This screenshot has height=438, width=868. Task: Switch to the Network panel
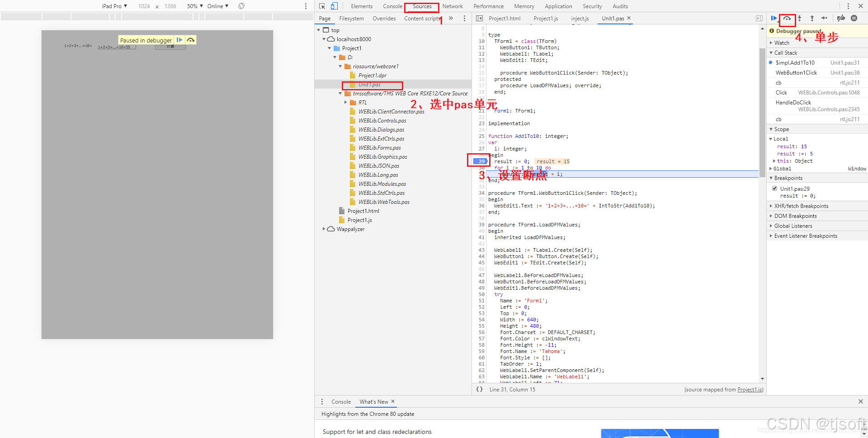click(453, 6)
